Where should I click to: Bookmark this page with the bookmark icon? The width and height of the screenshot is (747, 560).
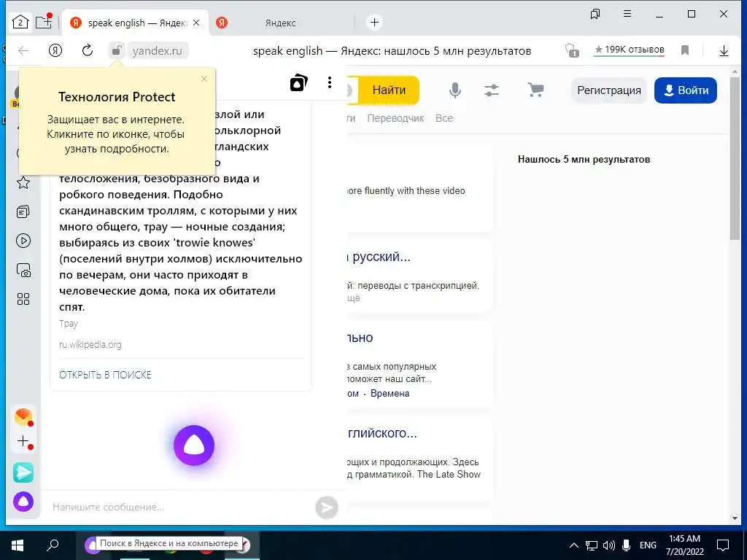[685, 50]
